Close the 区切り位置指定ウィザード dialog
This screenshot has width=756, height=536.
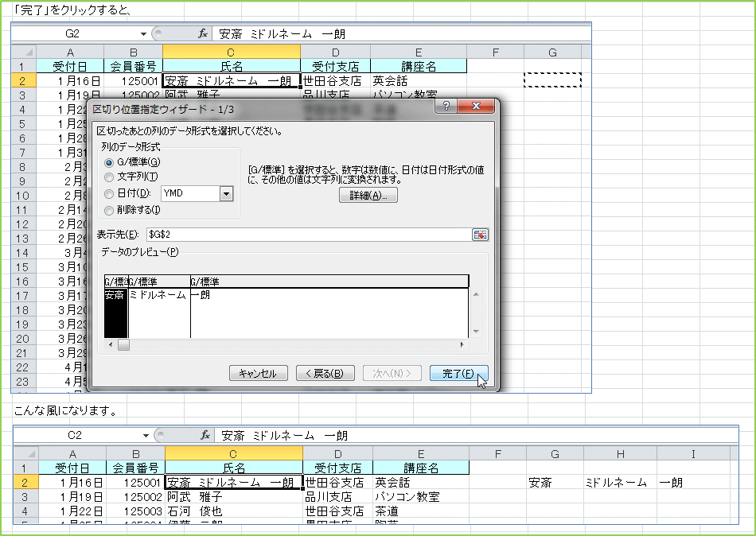click(476, 106)
